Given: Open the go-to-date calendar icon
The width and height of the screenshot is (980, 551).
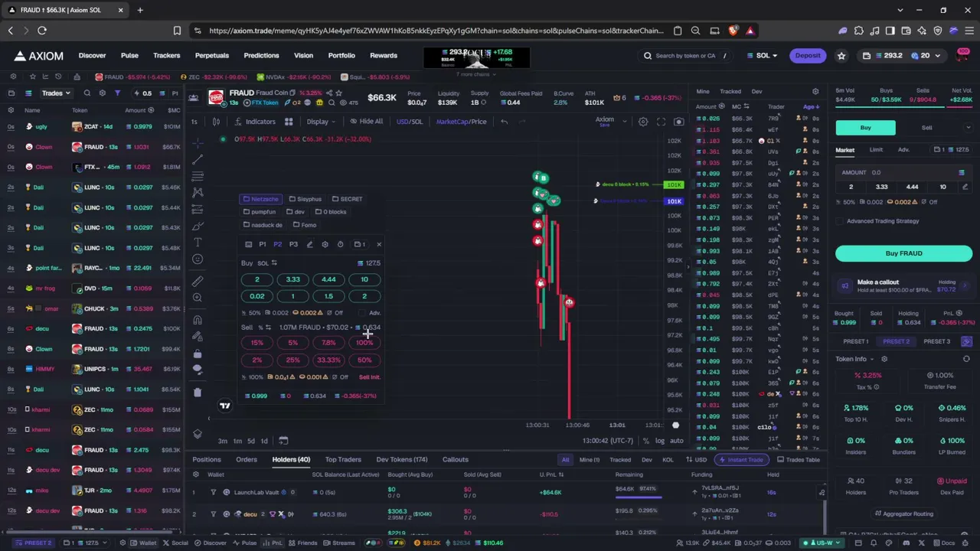Looking at the screenshot, I should (x=283, y=441).
